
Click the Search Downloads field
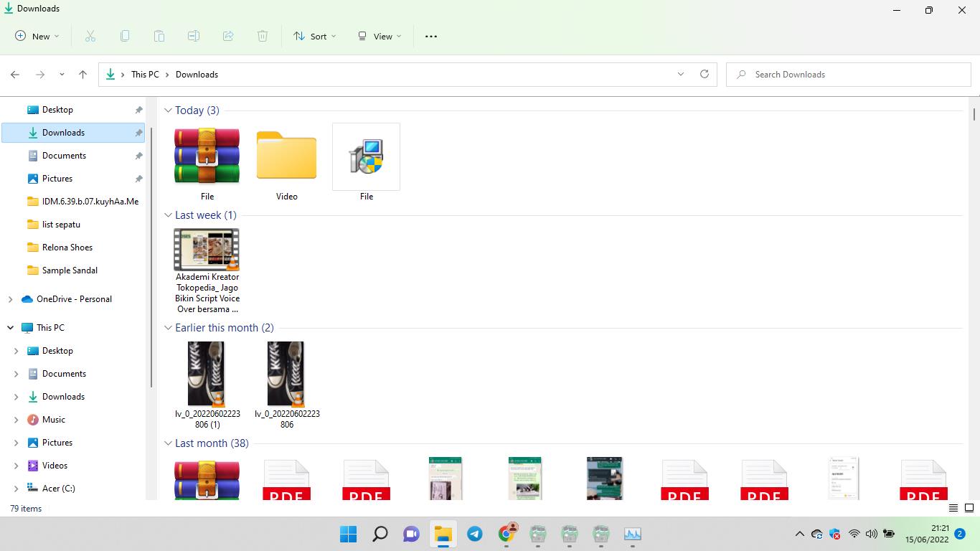tap(854, 75)
